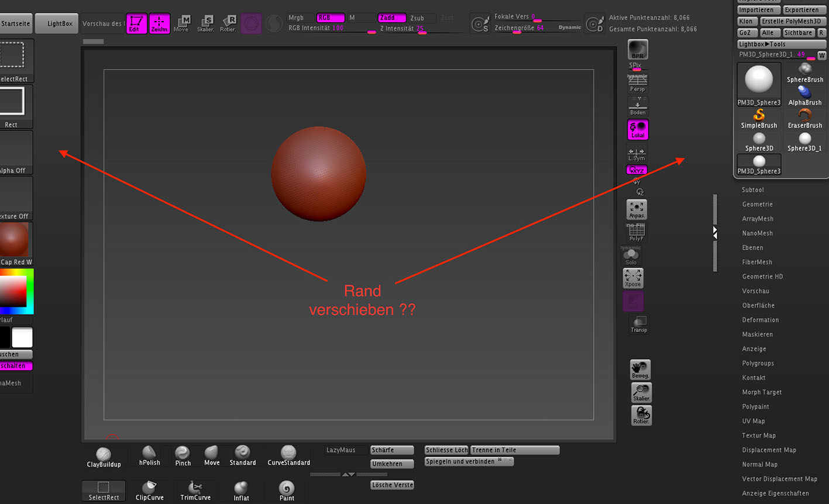Click the color picker gradient square

(13, 291)
